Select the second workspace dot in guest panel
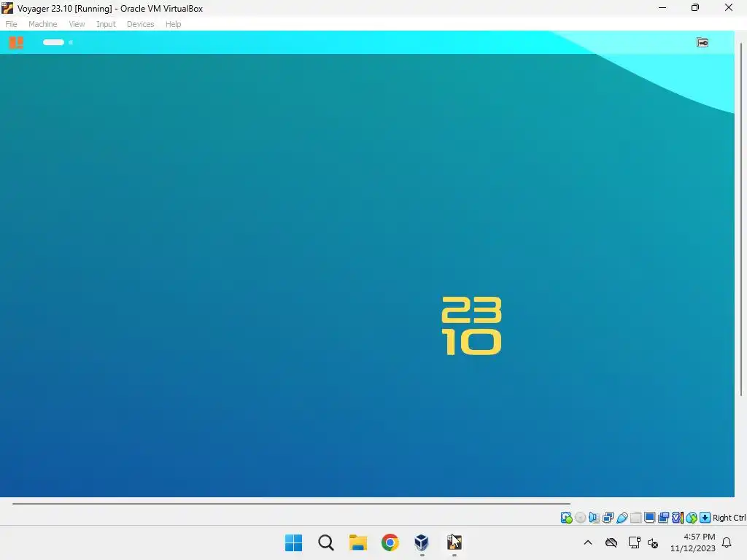This screenshot has height=560, width=747. pos(71,42)
